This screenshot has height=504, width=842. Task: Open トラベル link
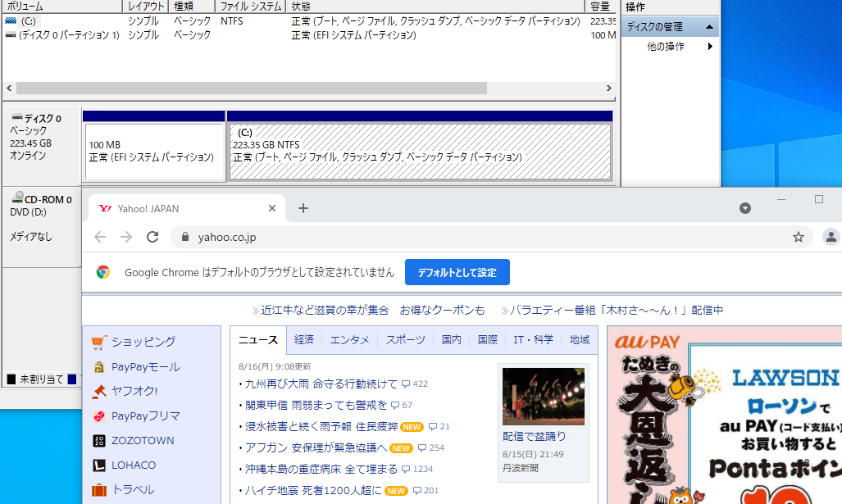133,489
